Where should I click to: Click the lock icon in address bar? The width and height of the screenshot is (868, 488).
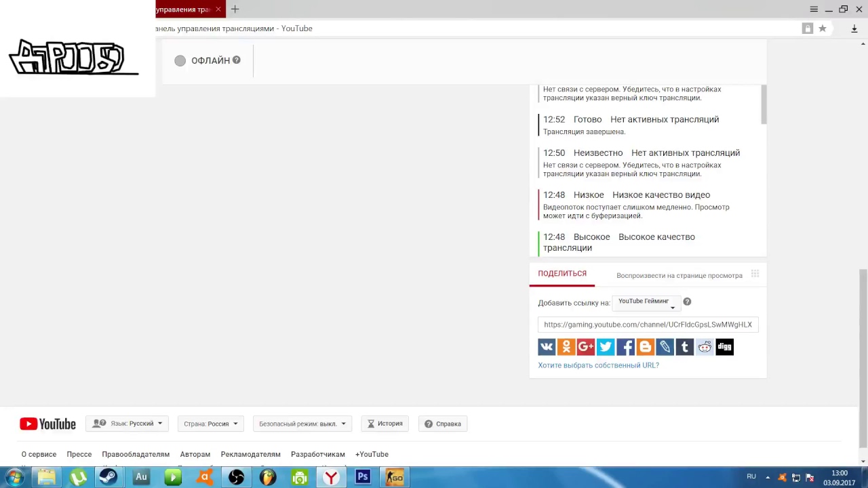[807, 28]
